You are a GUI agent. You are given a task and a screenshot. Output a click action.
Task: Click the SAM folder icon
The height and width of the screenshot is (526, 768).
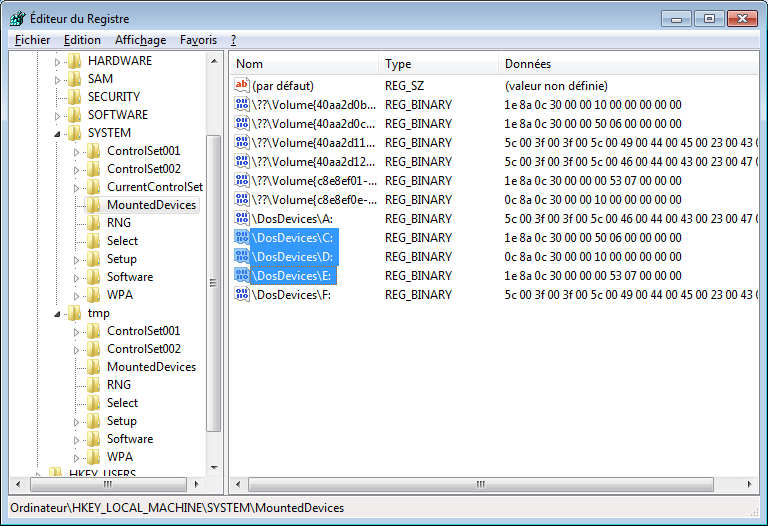(x=74, y=79)
